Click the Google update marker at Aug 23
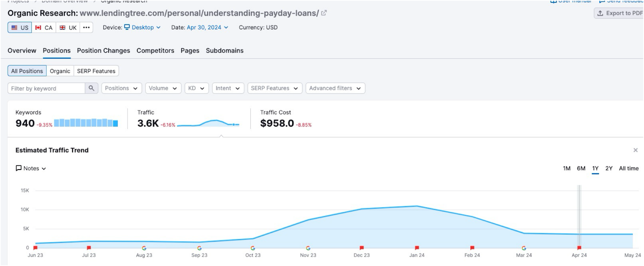Screen dimensions: 644x266 [144, 248]
